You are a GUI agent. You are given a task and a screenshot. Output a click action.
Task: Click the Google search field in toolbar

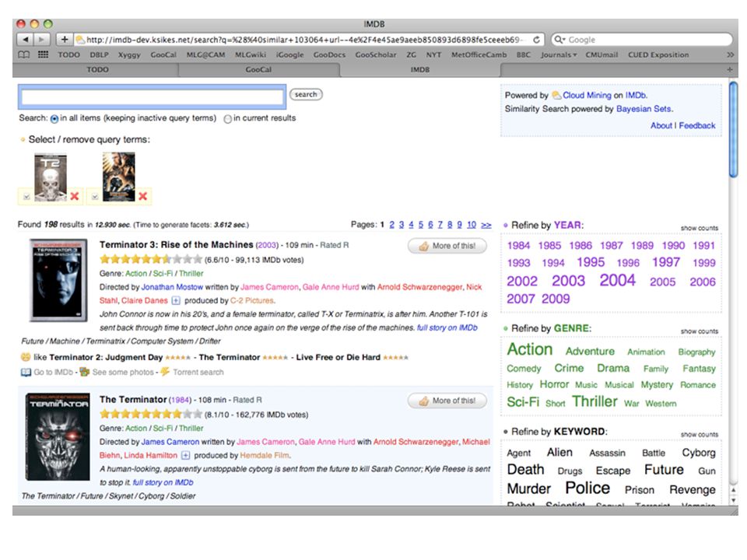[x=642, y=40]
